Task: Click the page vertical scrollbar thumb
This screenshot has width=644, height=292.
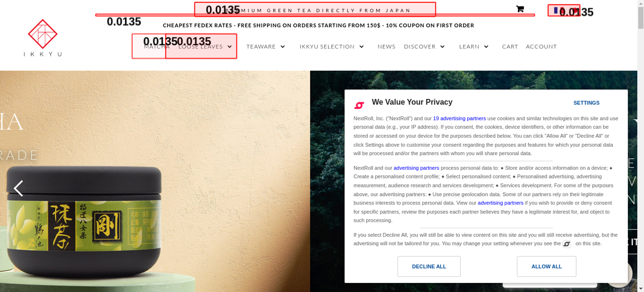Action: click(640, 18)
